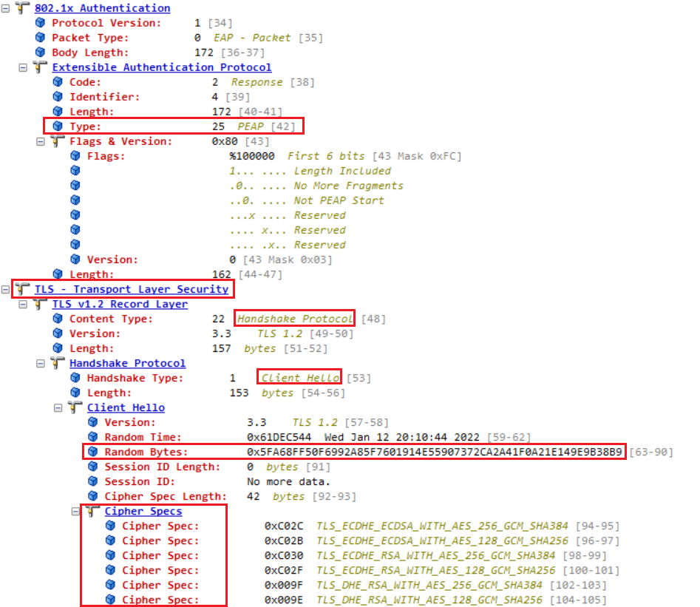Collapse the Handshake Protocol node
The width and height of the screenshot is (700, 607).
[41, 364]
